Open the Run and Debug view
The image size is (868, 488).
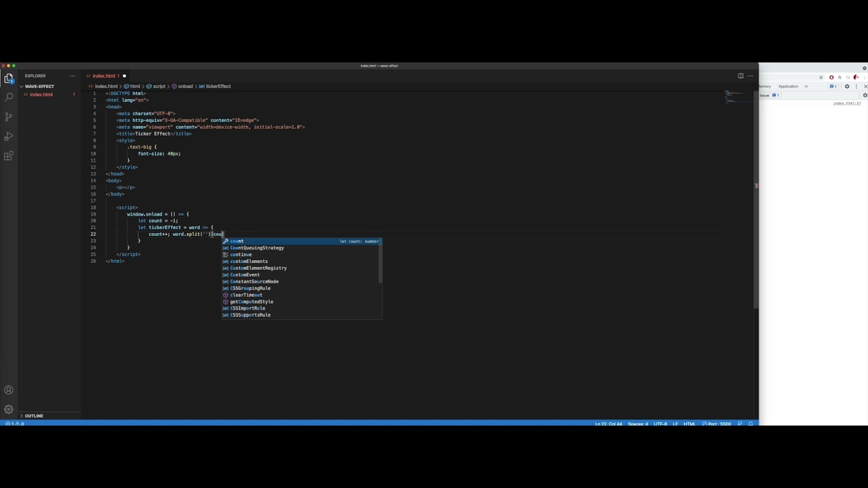[x=9, y=136]
